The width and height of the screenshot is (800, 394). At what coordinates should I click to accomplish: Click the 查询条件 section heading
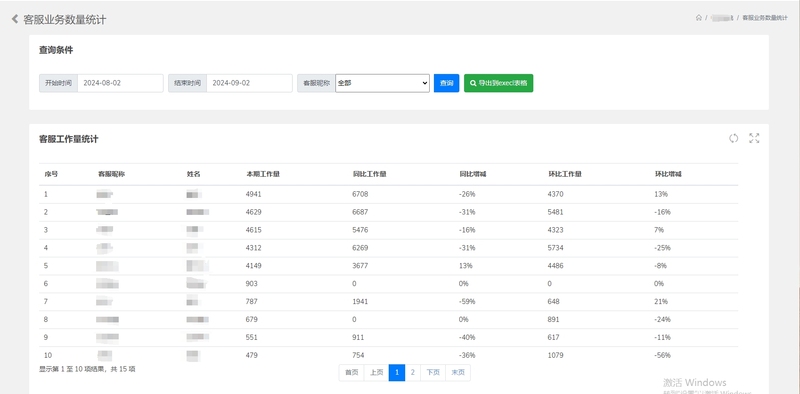[56, 50]
